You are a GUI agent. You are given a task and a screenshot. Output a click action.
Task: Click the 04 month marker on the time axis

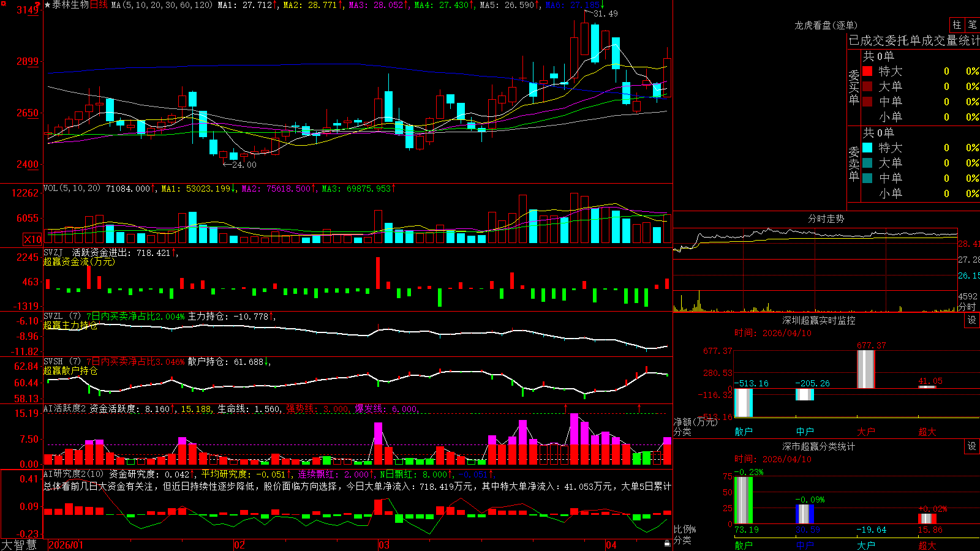pos(611,545)
